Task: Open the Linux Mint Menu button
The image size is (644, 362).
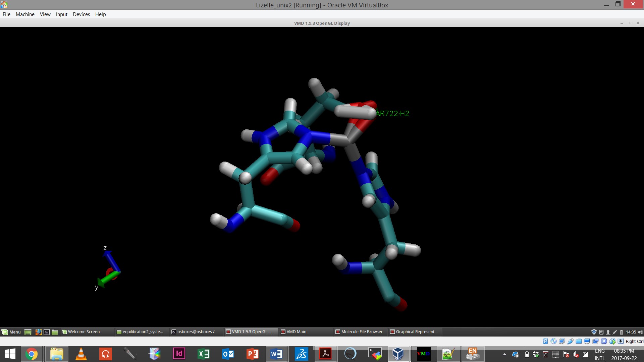Action: tap(11, 332)
